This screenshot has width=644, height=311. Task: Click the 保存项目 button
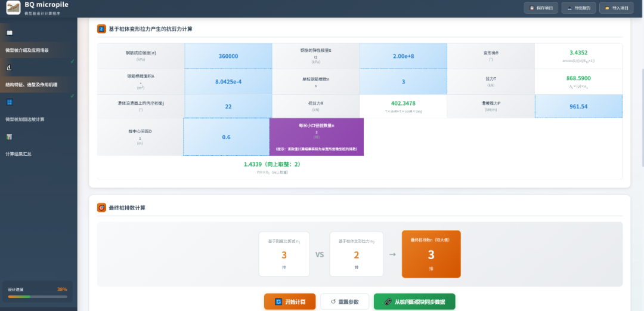[x=541, y=8]
